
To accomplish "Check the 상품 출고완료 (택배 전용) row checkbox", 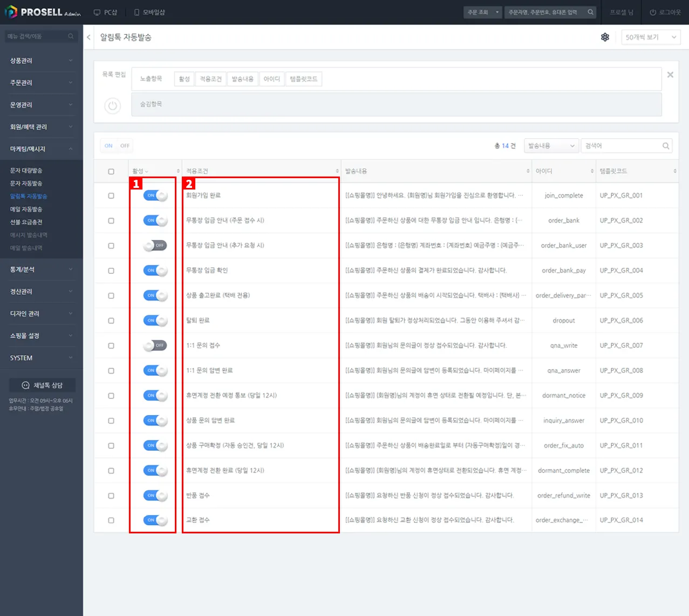I will click(x=111, y=296).
